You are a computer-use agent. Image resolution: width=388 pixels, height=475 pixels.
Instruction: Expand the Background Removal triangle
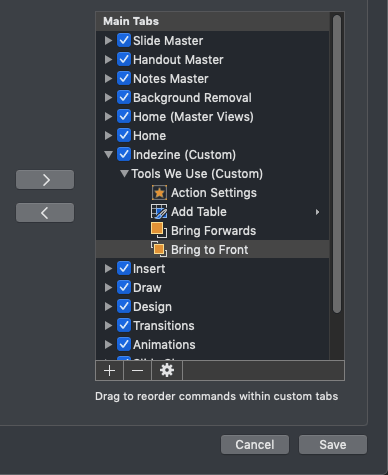point(108,97)
